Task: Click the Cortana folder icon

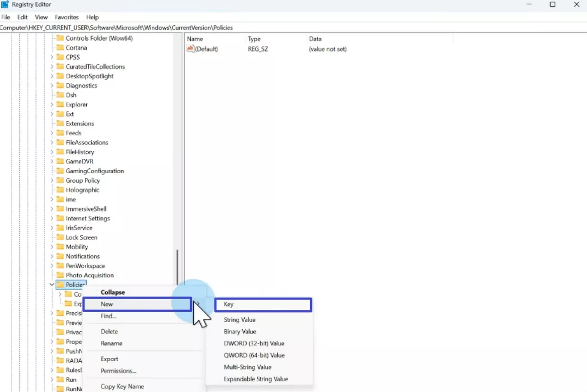Action: pos(60,48)
